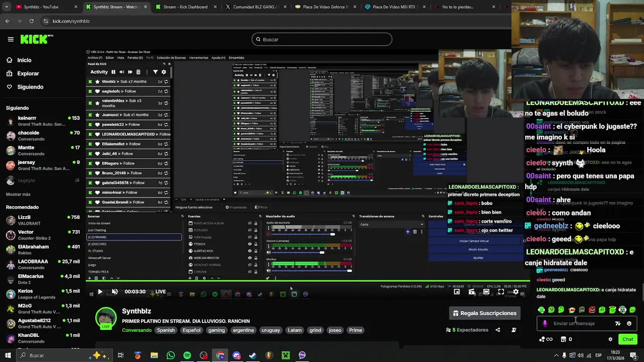Open Spotify from the taskbar
The width and height of the screenshot is (644, 362).
tap(187, 355)
